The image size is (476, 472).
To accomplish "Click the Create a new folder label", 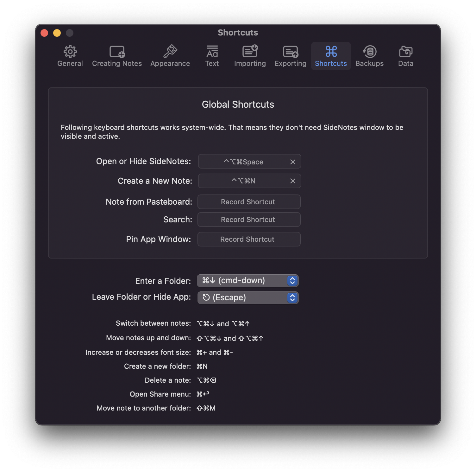I will pyautogui.click(x=158, y=367).
